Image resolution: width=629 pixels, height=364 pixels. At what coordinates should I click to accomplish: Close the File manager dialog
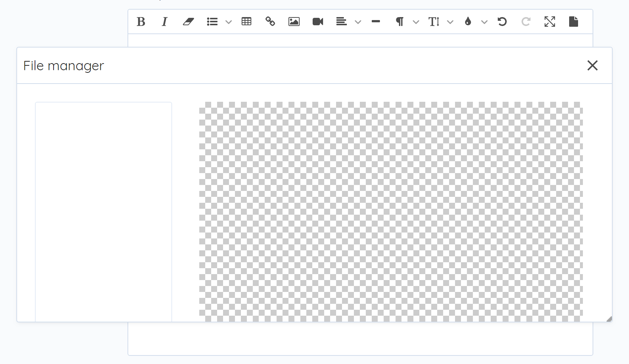click(593, 65)
